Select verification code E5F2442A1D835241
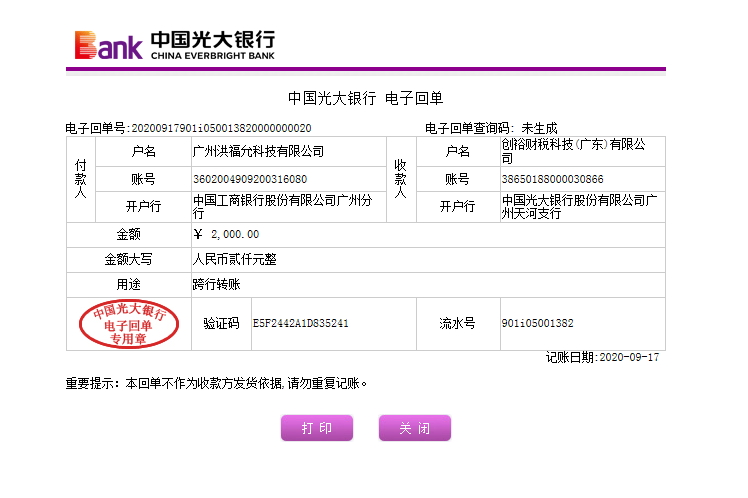748x498 pixels. click(301, 323)
